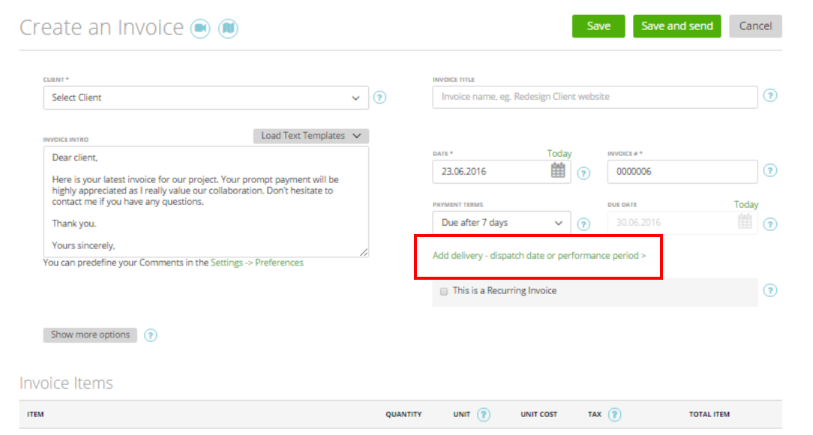
Task: Open the Settings -> Preferences link
Action: point(257,262)
